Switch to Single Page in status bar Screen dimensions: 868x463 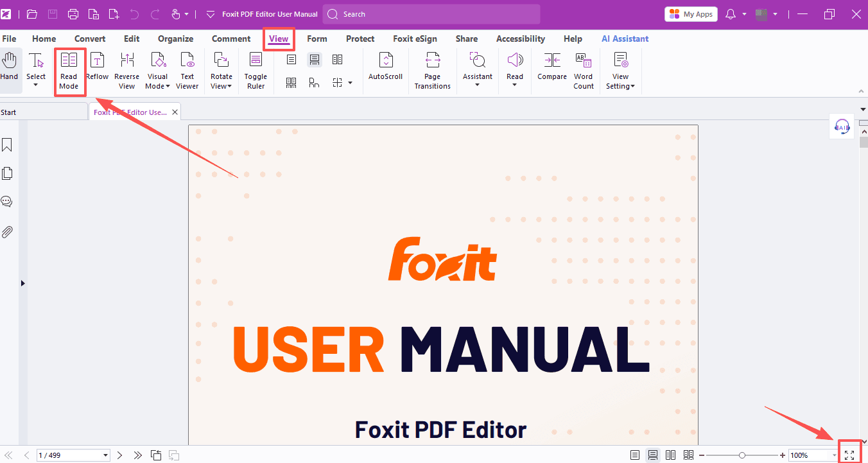pyautogui.click(x=635, y=455)
